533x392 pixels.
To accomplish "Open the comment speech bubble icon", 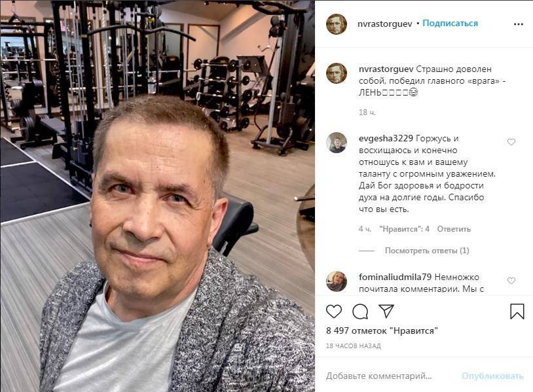I will [360, 312].
